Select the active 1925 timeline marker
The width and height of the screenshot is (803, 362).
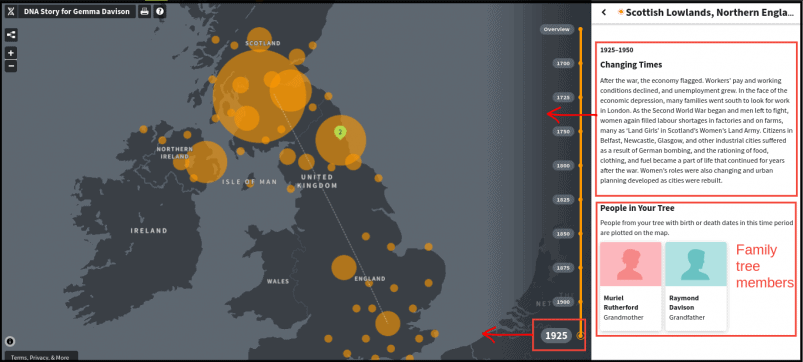click(556, 335)
